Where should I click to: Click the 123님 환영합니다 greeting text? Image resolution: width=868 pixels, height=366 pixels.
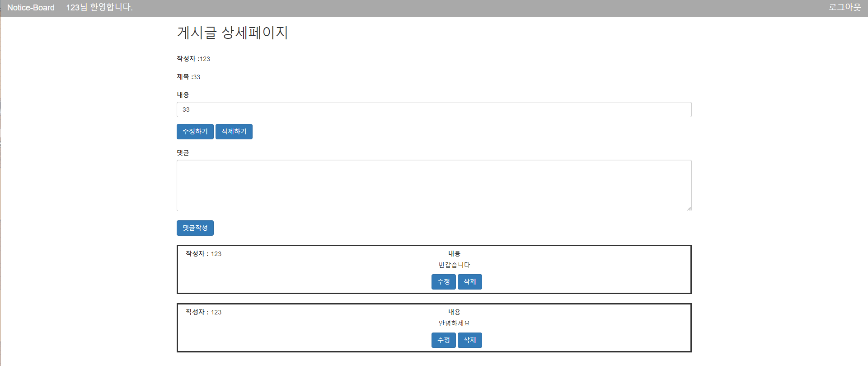[x=99, y=7]
